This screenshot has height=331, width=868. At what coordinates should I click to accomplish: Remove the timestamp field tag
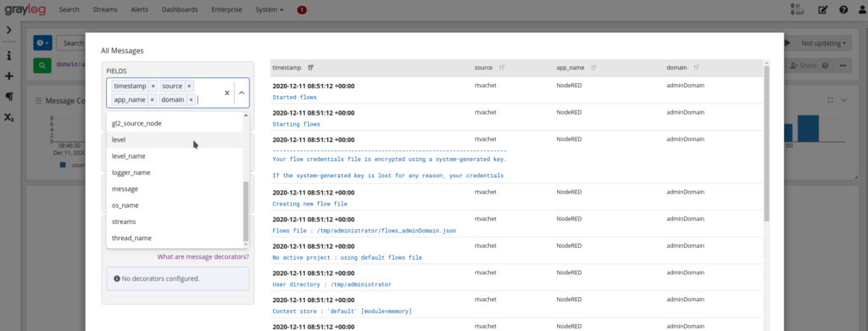153,87
